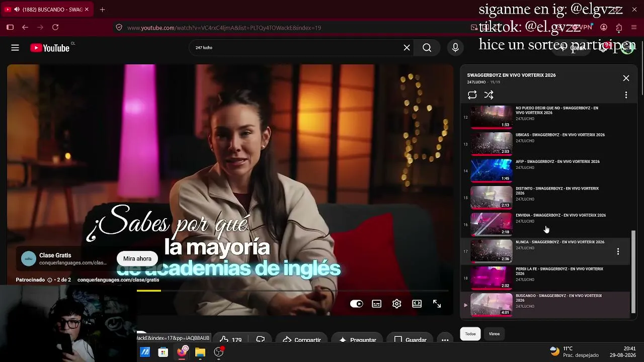Open the weather widget showing 11°C

tap(574, 352)
